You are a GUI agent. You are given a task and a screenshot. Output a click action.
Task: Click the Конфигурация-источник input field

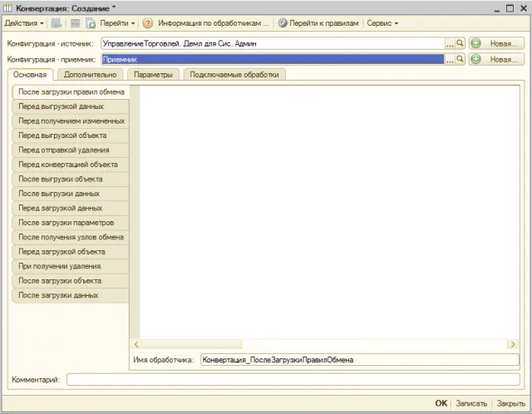273,43
